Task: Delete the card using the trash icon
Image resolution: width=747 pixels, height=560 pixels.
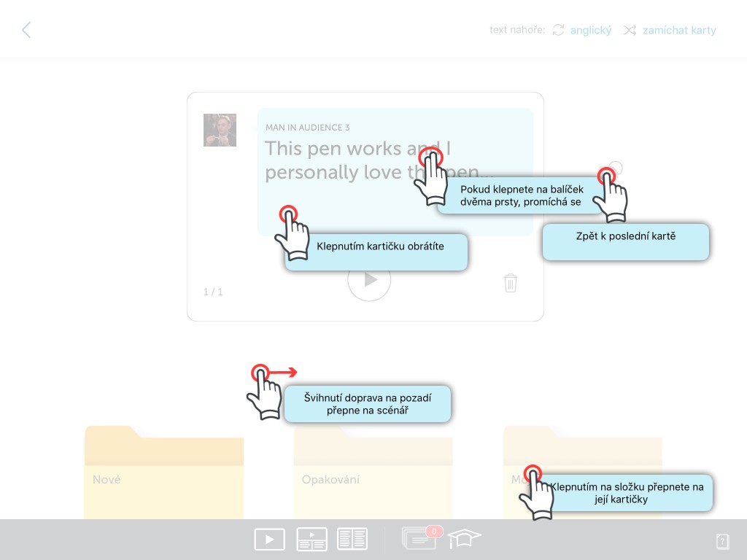Action: [x=510, y=283]
